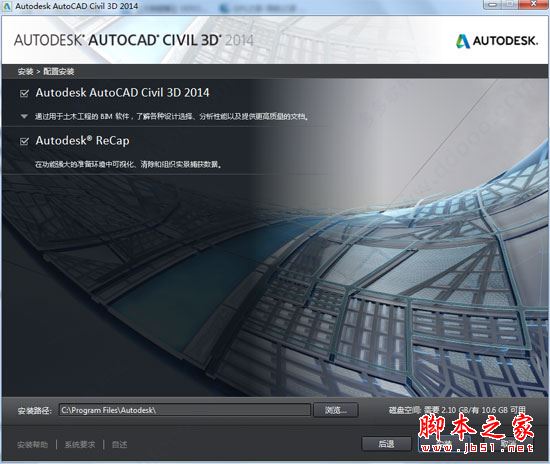Uncheck the Autodesk AutoCAD Civil 3D 2014 checkbox
This screenshot has height=464, width=550.
24,93
